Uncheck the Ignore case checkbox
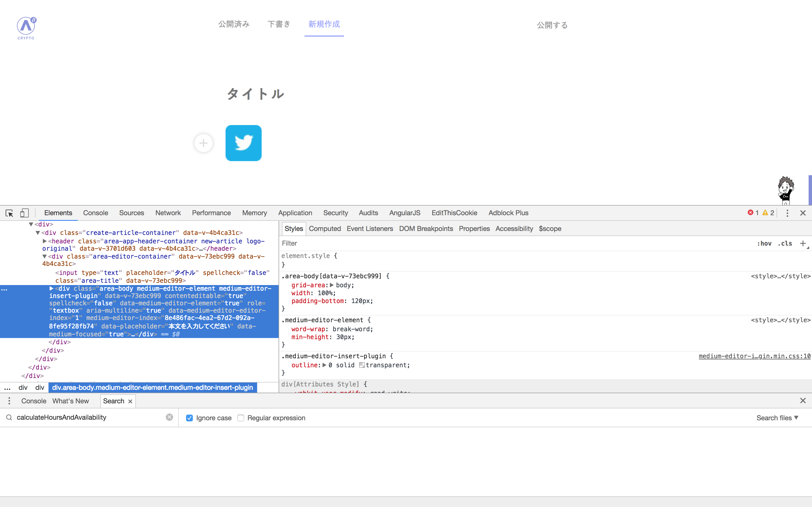The image size is (812, 507). click(x=189, y=418)
